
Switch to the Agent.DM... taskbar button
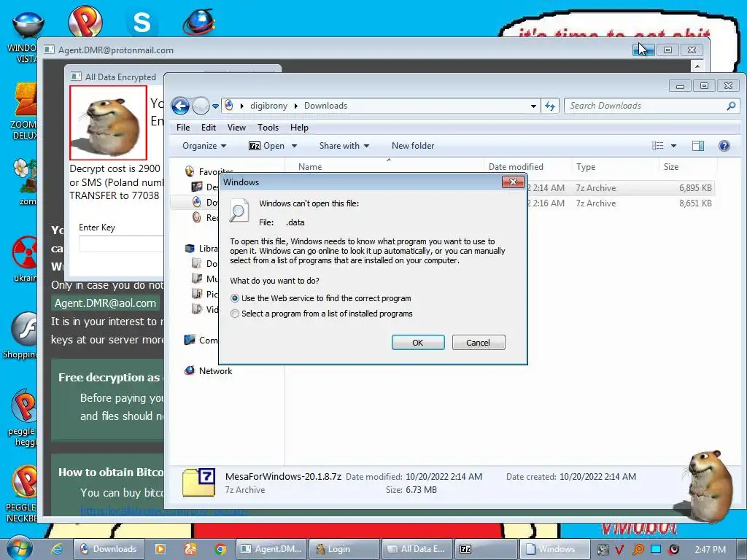pos(271,549)
